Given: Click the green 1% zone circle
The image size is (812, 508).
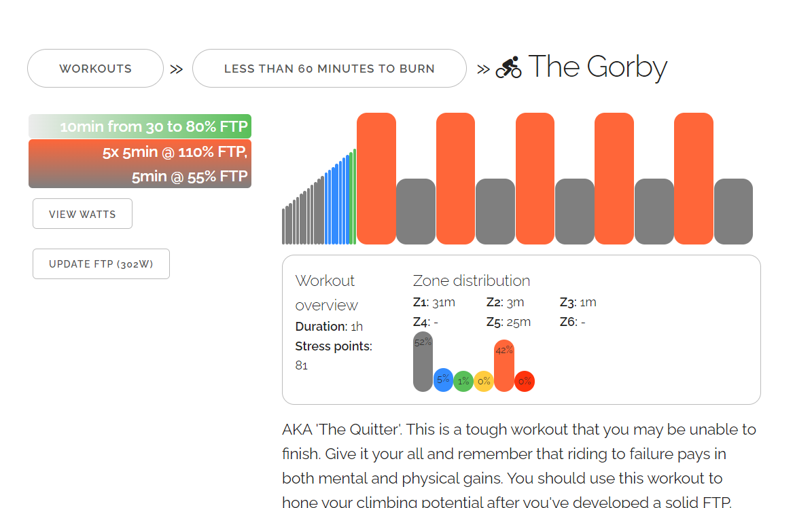Looking at the screenshot, I should point(463,381).
